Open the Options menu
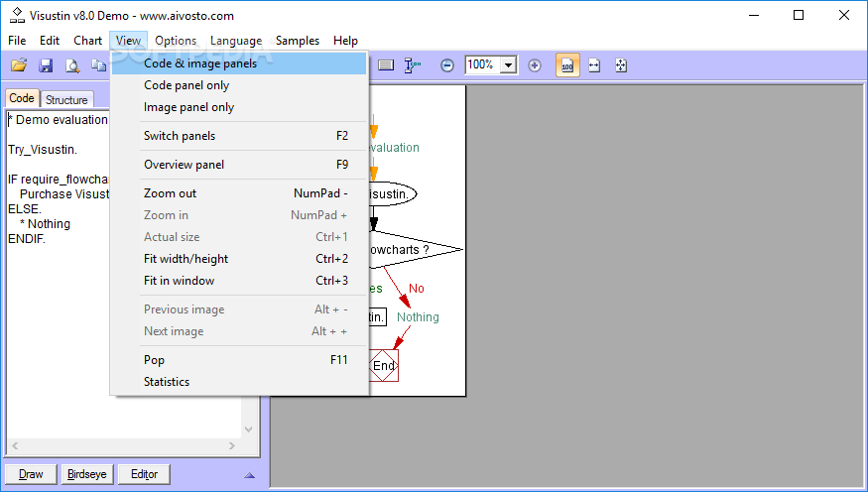 tap(176, 41)
